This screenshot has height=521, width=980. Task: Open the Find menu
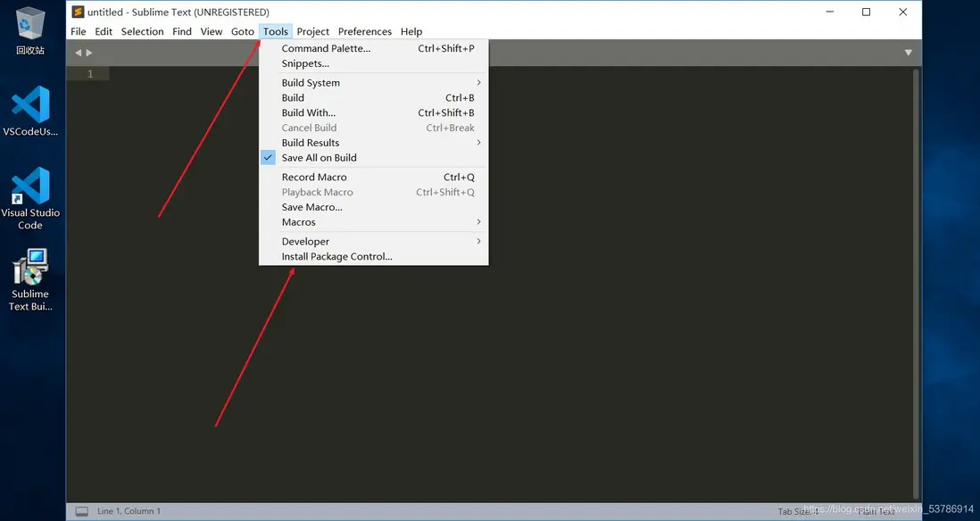click(x=182, y=31)
